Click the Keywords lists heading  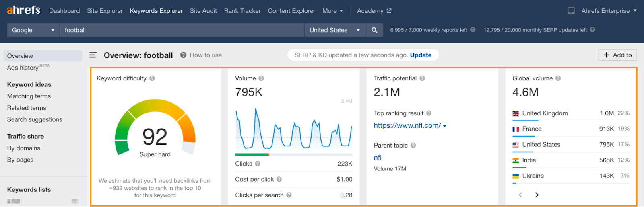pyautogui.click(x=29, y=189)
